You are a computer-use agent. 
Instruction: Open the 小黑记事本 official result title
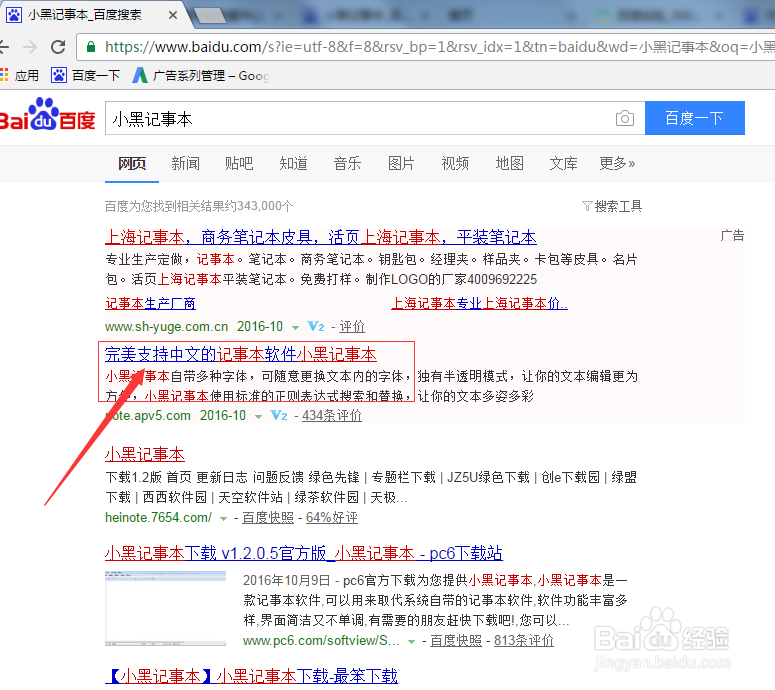pos(145,454)
